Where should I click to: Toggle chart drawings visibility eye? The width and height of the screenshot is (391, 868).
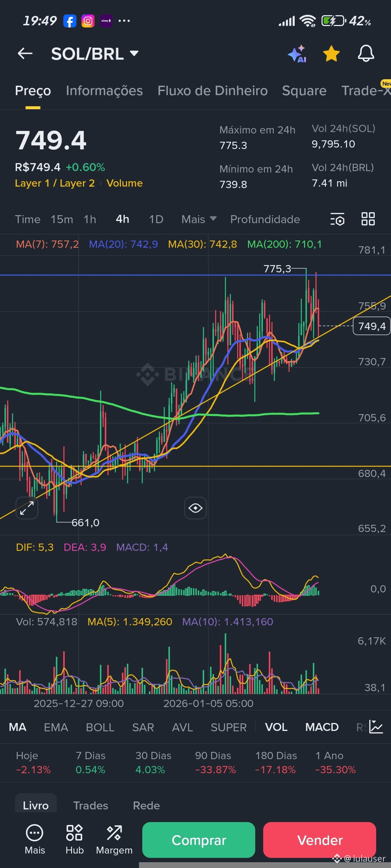(x=195, y=508)
